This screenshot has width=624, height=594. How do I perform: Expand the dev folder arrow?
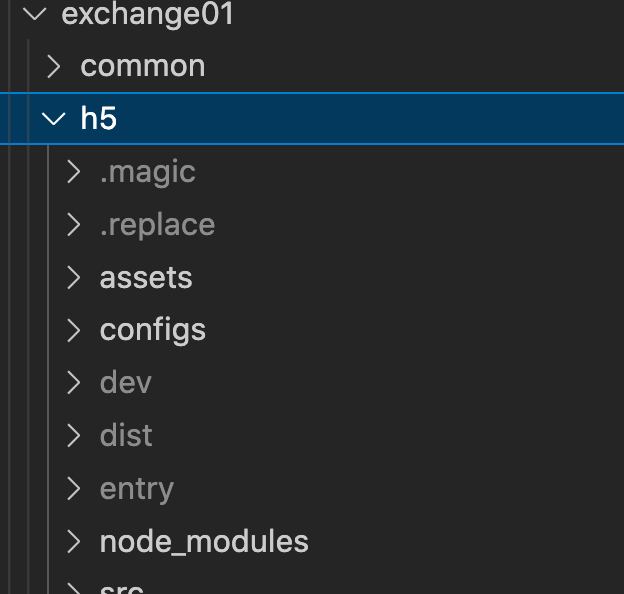[73, 383]
